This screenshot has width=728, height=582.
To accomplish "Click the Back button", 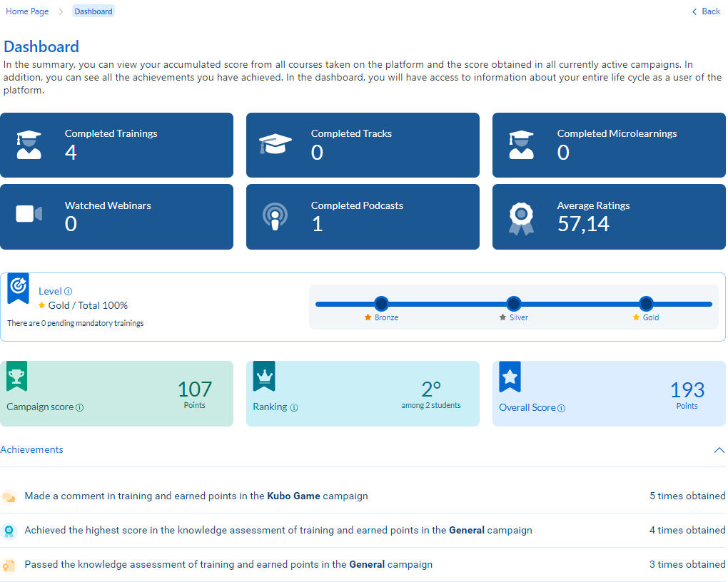I will [x=706, y=11].
